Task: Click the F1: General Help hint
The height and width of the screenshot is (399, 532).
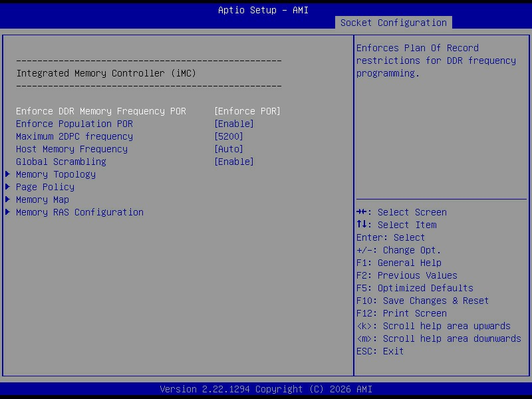Action: [x=399, y=263]
